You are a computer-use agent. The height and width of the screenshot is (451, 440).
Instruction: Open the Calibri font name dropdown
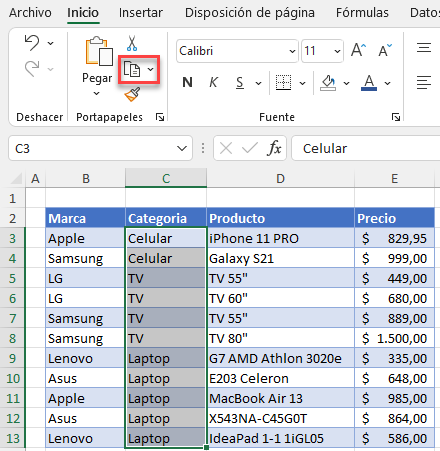(292, 51)
